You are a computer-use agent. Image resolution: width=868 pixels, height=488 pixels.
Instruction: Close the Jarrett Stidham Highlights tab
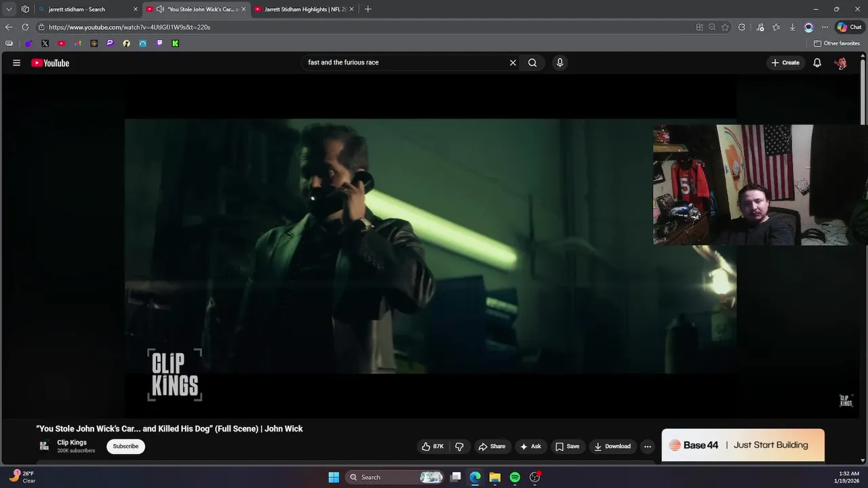coord(351,9)
